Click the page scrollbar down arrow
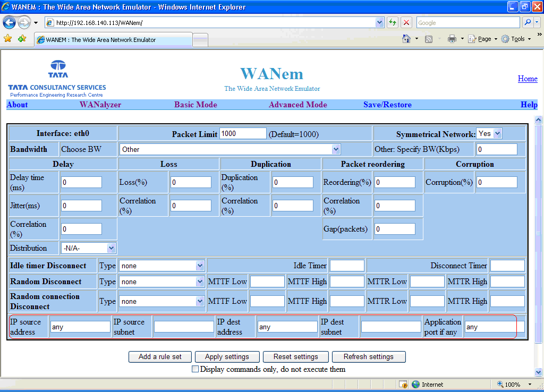The image size is (544, 392). tap(538, 372)
